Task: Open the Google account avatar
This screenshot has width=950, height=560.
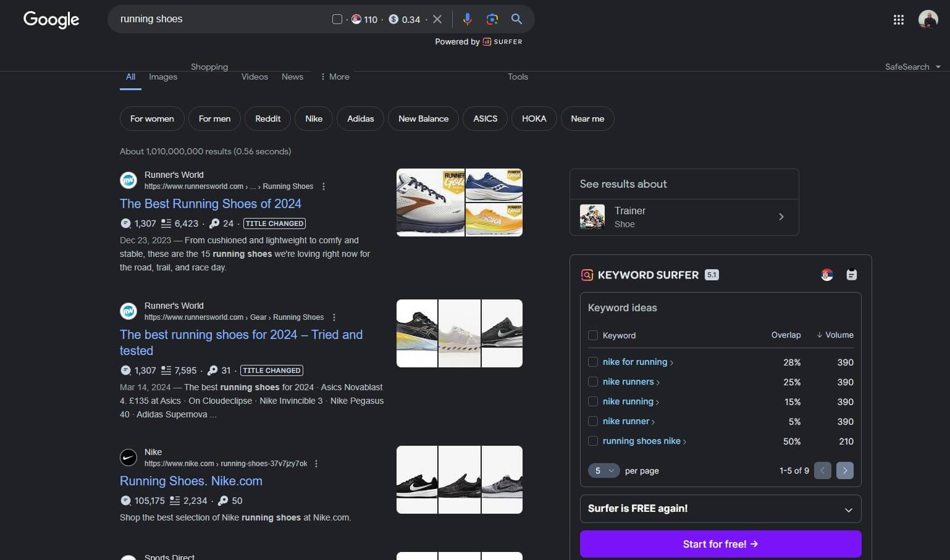Action: (928, 19)
